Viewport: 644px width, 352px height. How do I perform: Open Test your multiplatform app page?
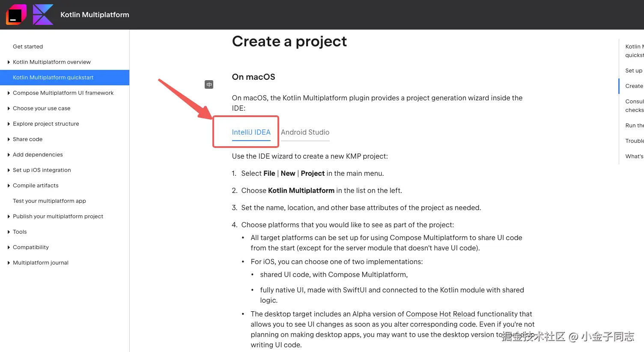pos(49,201)
